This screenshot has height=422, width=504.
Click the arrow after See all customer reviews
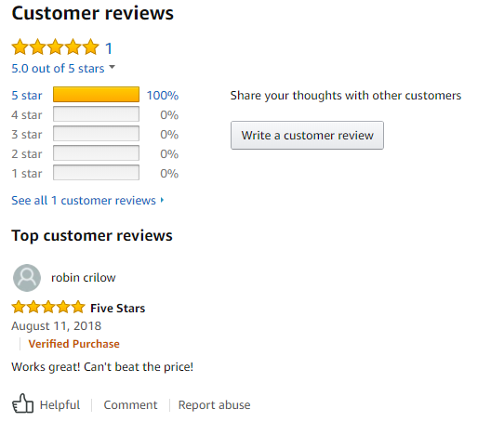[x=163, y=200]
